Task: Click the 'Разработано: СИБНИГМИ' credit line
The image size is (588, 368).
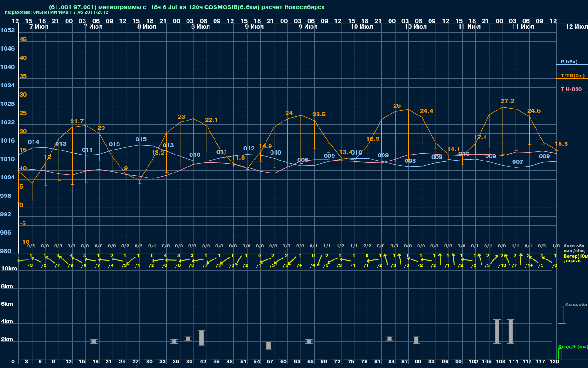Action: (57, 13)
